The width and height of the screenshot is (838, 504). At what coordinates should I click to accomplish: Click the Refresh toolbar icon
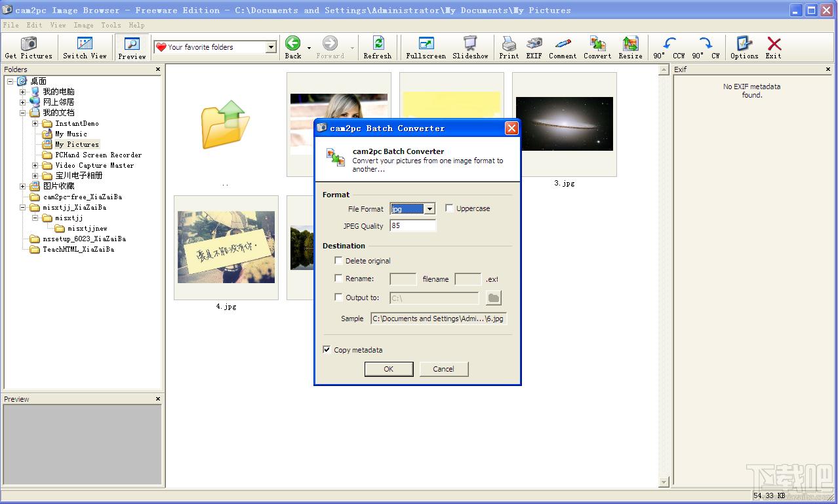pyautogui.click(x=378, y=43)
